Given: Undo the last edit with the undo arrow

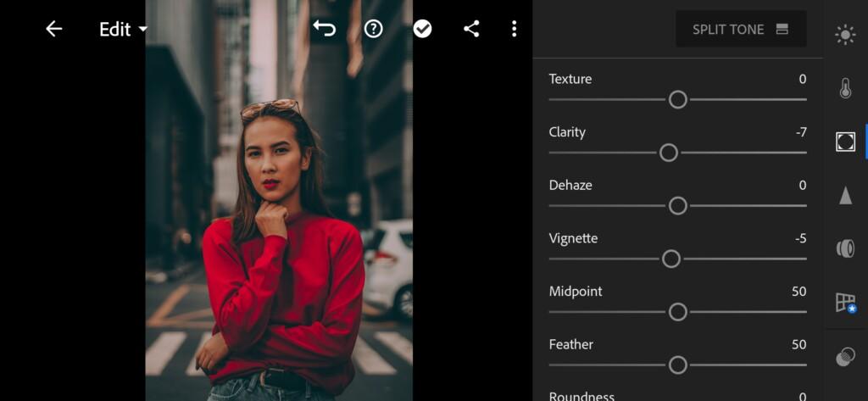Looking at the screenshot, I should (324, 29).
